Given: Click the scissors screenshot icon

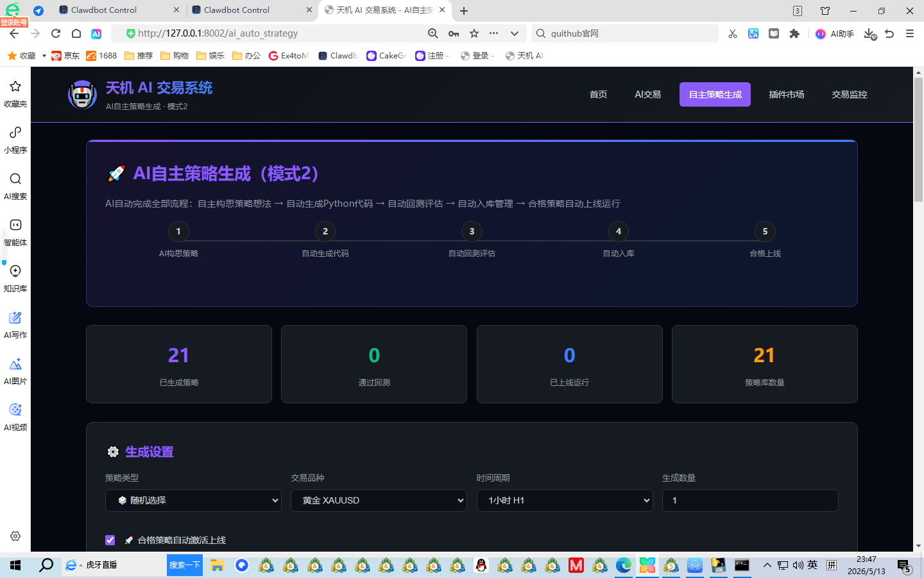Looking at the screenshot, I should click(733, 33).
